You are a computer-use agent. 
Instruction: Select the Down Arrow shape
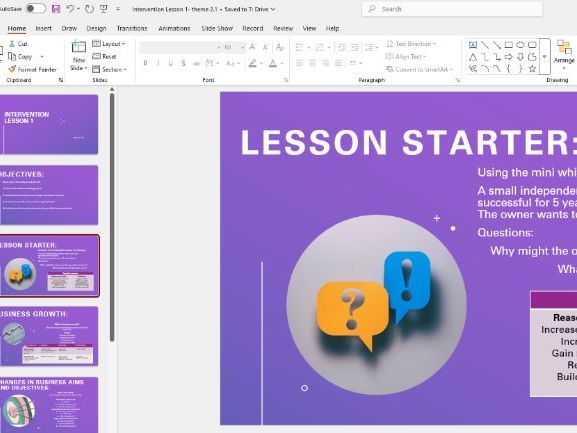tap(520, 57)
